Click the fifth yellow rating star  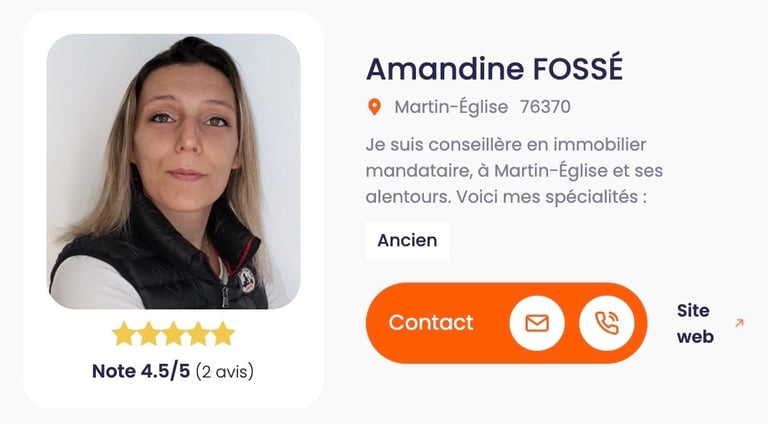(x=223, y=334)
